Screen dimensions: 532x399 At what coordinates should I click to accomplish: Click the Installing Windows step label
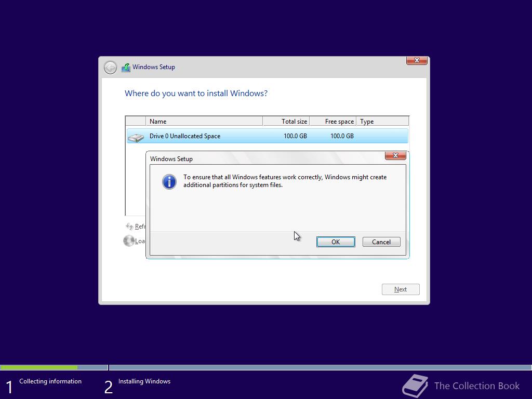click(x=144, y=381)
